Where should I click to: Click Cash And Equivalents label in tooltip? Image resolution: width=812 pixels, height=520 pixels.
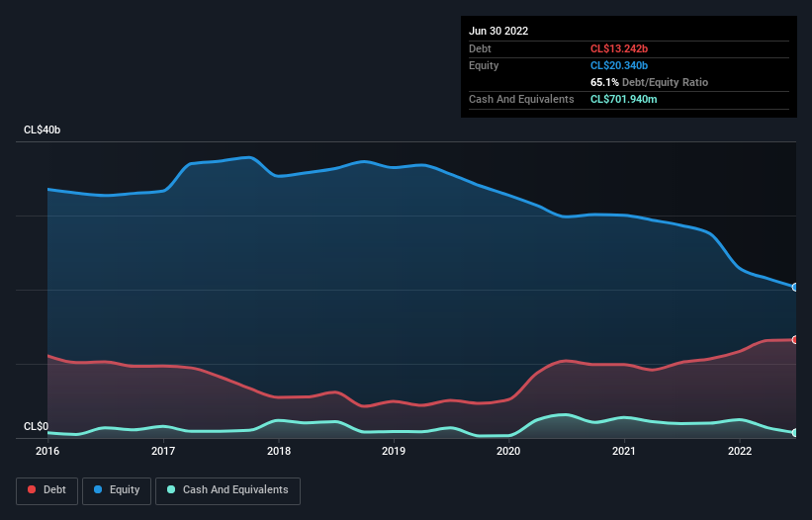coord(521,99)
